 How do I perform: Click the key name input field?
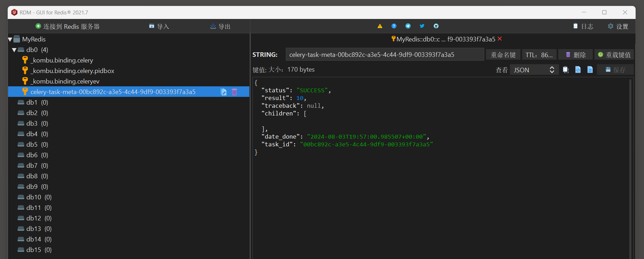tap(385, 55)
